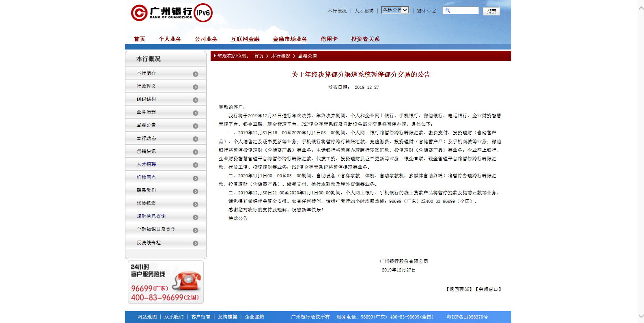Click arrow icon beside 业务历程
644x323 pixels.
pos(195,113)
